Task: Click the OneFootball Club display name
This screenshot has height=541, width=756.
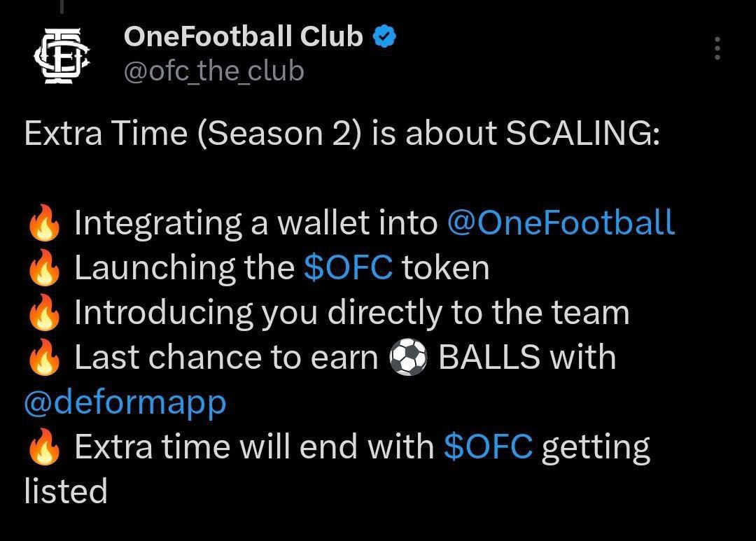Action: click(x=243, y=36)
